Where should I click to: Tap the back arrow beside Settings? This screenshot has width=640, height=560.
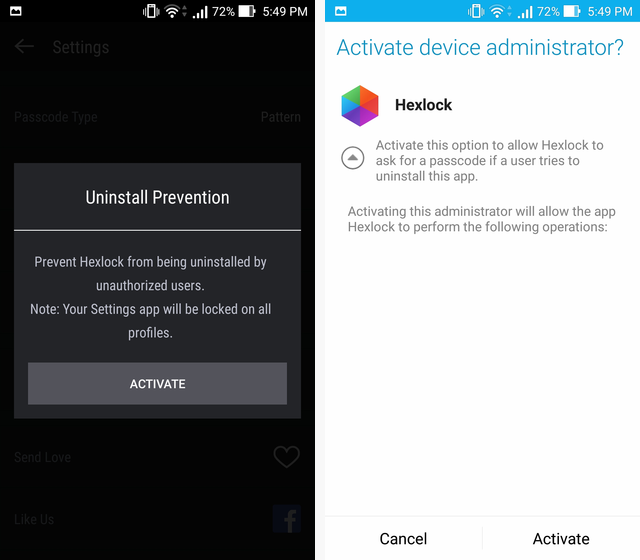point(24,47)
